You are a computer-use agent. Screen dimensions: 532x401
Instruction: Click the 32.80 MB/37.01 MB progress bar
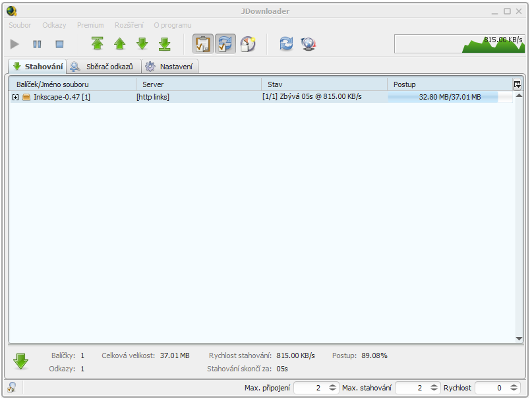[x=450, y=97]
